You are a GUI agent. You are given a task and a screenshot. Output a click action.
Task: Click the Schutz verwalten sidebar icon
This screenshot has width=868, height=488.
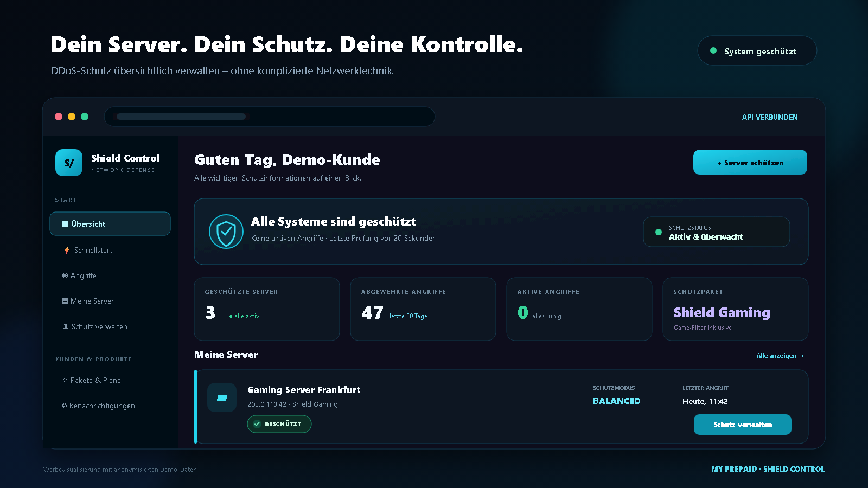66,326
